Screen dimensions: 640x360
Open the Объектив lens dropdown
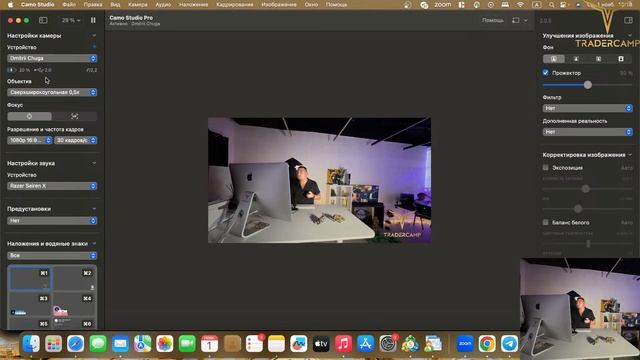coord(52,92)
